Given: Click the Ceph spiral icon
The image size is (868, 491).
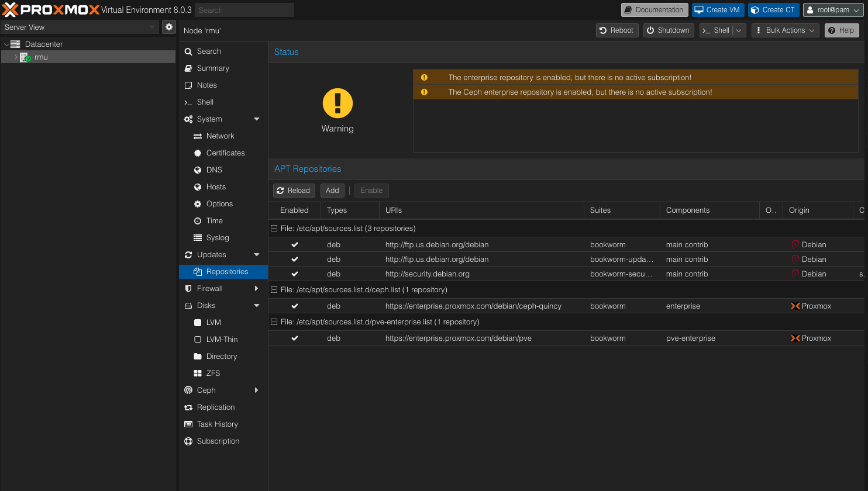Looking at the screenshot, I should pyautogui.click(x=188, y=390).
